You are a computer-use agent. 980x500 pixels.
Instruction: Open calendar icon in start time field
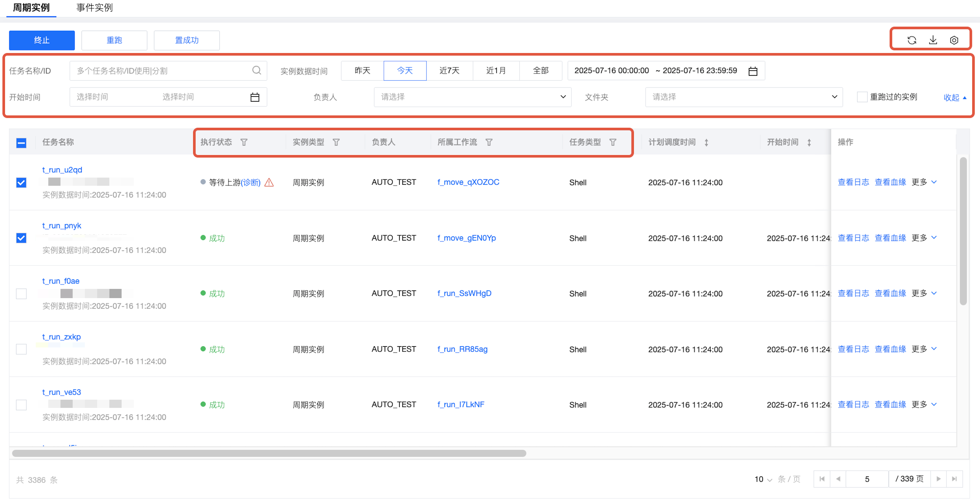254,97
